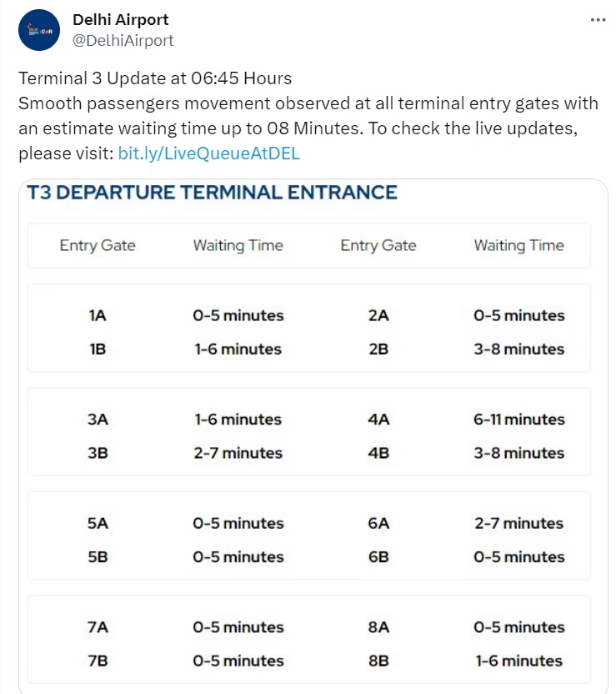Select entry gate 5A label

(98, 523)
